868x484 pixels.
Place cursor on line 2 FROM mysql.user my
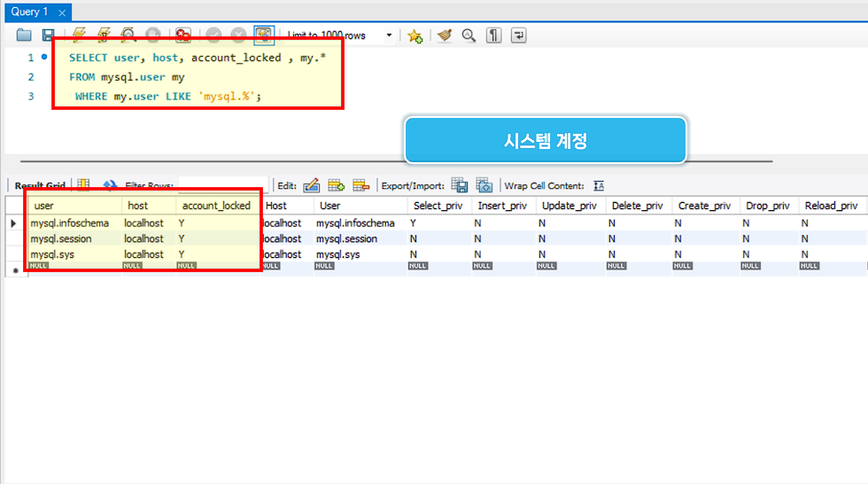coord(127,77)
